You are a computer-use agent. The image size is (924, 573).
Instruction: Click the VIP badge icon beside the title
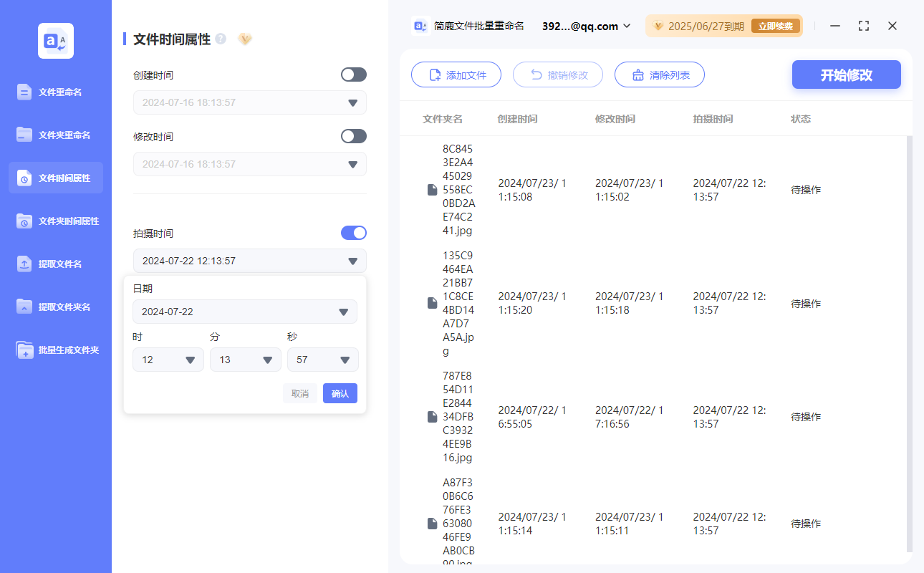(x=245, y=39)
